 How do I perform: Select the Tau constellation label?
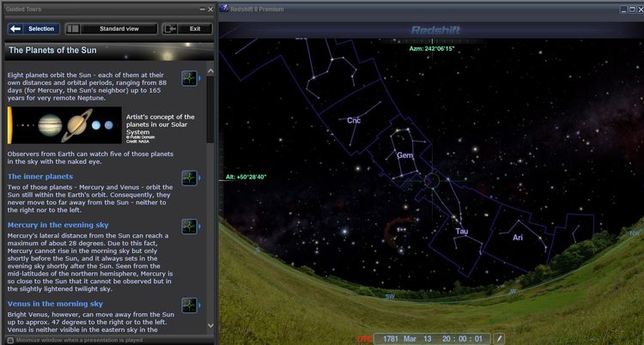tap(462, 232)
